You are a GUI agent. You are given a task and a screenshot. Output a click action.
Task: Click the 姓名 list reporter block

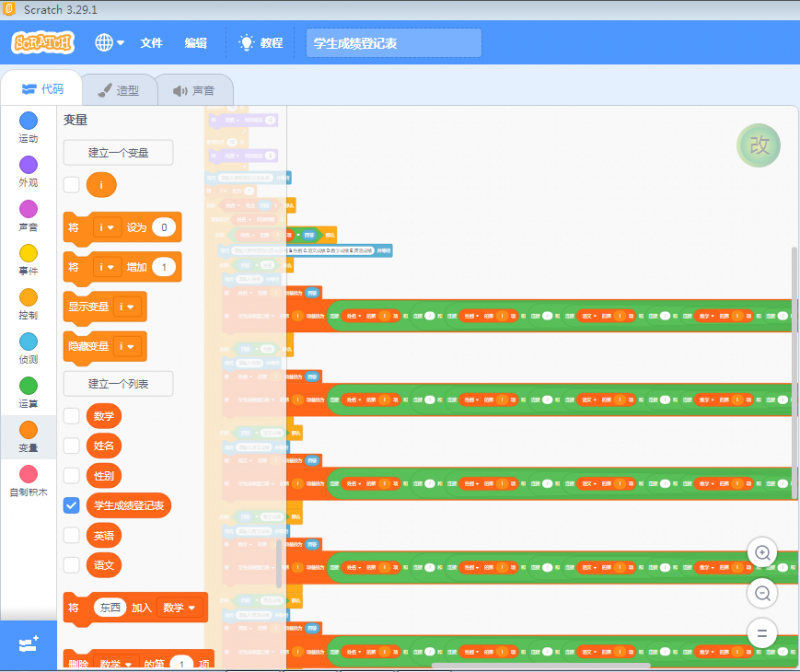click(104, 445)
